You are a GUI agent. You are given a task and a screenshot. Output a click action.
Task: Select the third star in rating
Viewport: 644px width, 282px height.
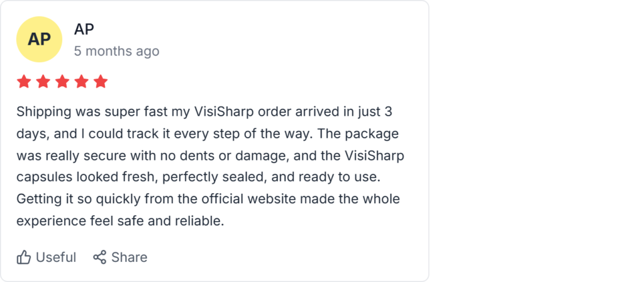click(x=62, y=82)
